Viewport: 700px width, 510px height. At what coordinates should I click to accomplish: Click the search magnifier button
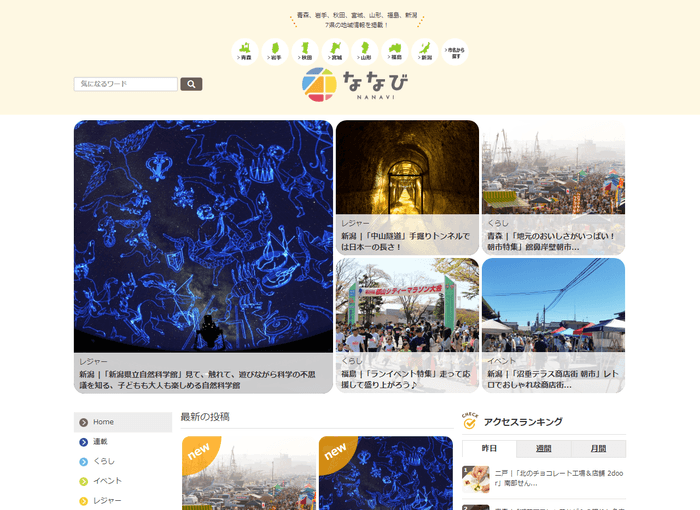coord(191,85)
